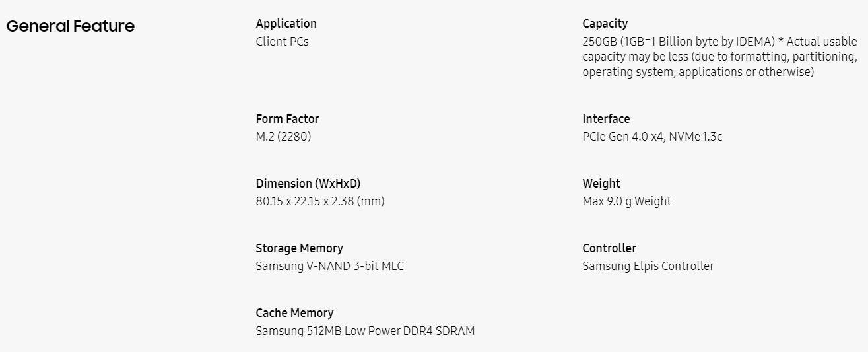Image resolution: width=868 pixels, height=352 pixels.
Task: Click the Cache Memory label
Action: click(294, 313)
